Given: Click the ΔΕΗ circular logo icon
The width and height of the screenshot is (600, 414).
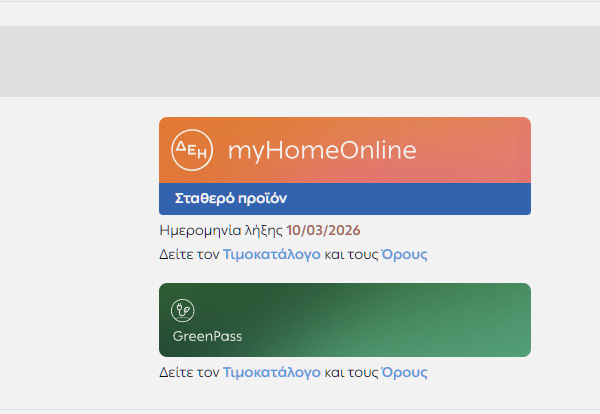Looking at the screenshot, I should [x=192, y=150].
